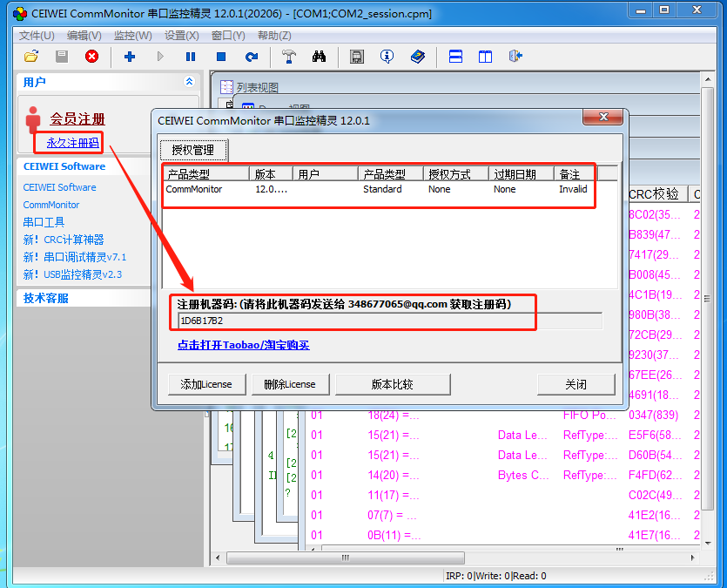This screenshot has height=588, width=727.
Task: Open 编辑(V) menu
Action: tap(84, 36)
